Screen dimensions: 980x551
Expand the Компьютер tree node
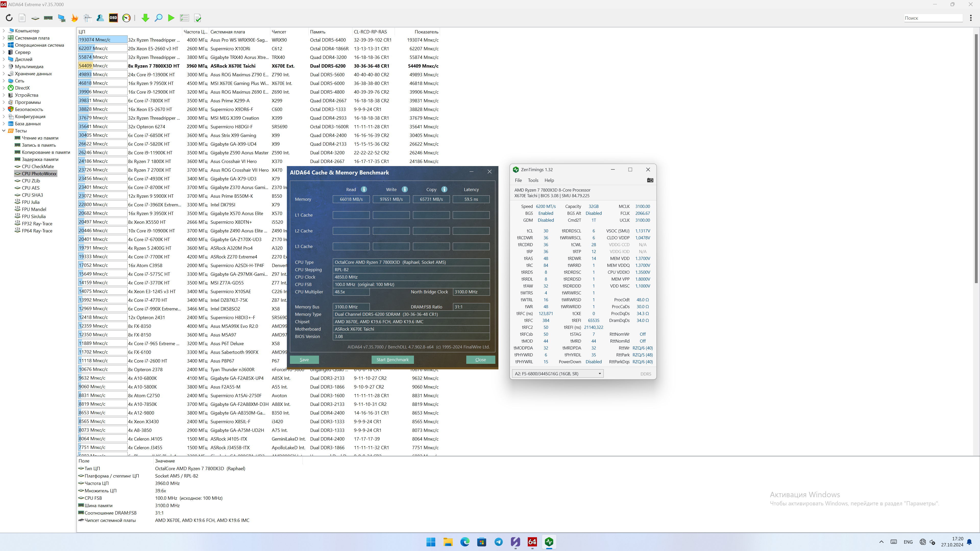[x=4, y=31]
